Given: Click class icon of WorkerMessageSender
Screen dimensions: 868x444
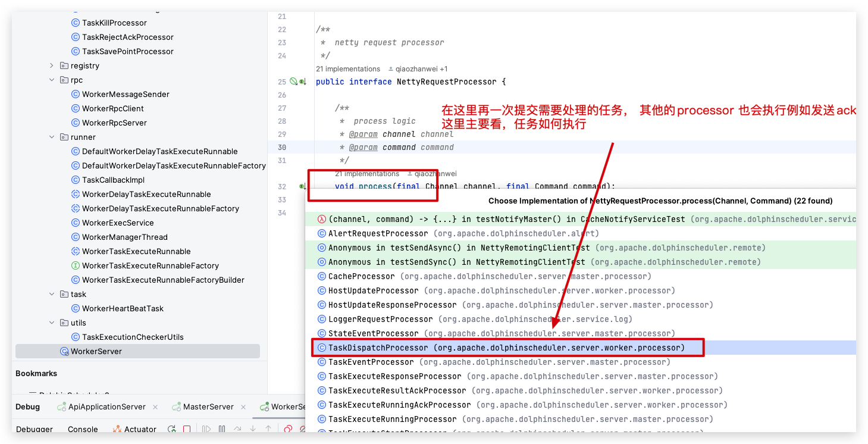Looking at the screenshot, I should click(x=76, y=94).
